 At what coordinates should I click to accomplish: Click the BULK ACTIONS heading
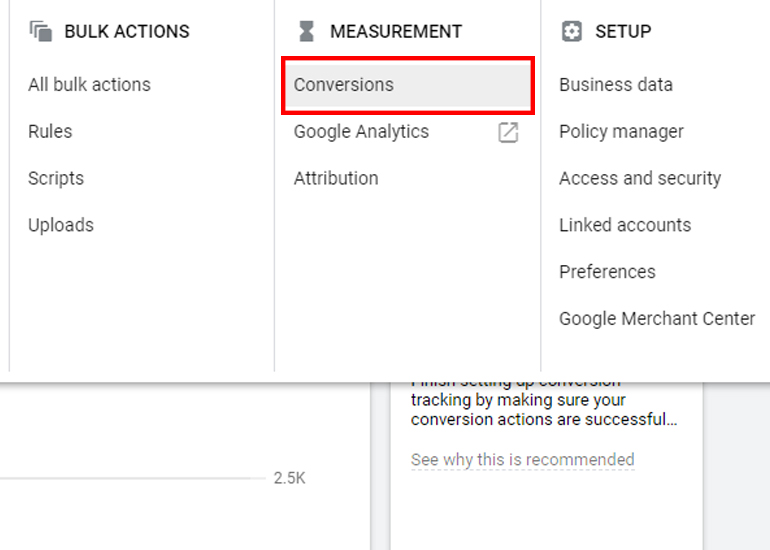click(x=127, y=31)
